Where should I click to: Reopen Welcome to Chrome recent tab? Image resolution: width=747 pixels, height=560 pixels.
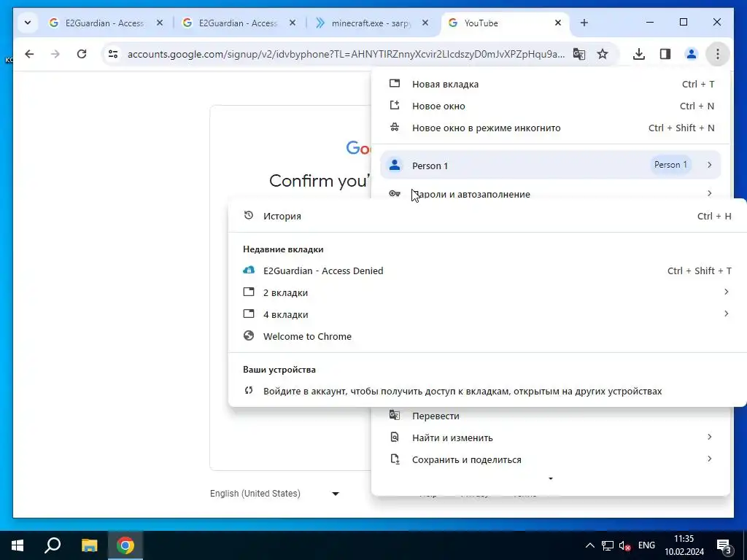click(487, 336)
